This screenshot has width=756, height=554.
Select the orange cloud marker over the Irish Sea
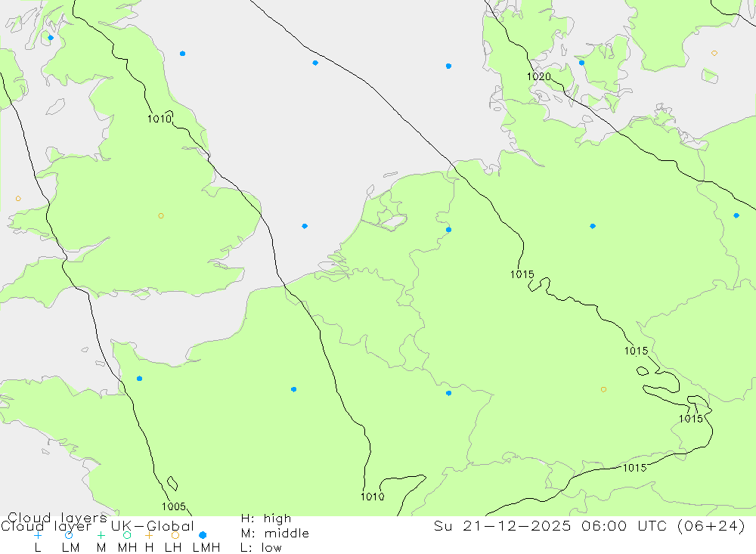[x=18, y=199]
